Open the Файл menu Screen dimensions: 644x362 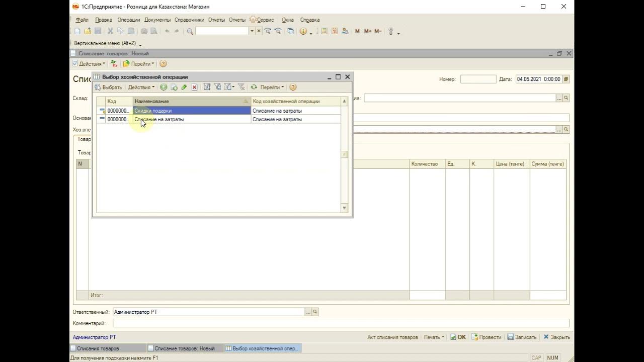82,20
